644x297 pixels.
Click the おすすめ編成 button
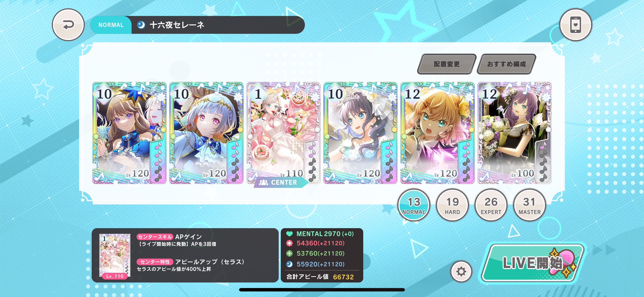point(506,64)
